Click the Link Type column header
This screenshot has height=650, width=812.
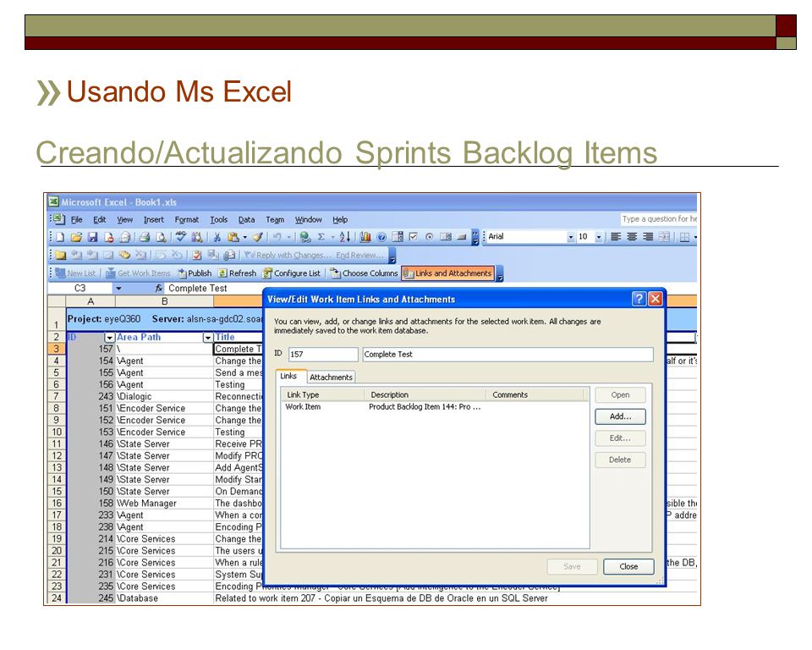tap(323, 394)
